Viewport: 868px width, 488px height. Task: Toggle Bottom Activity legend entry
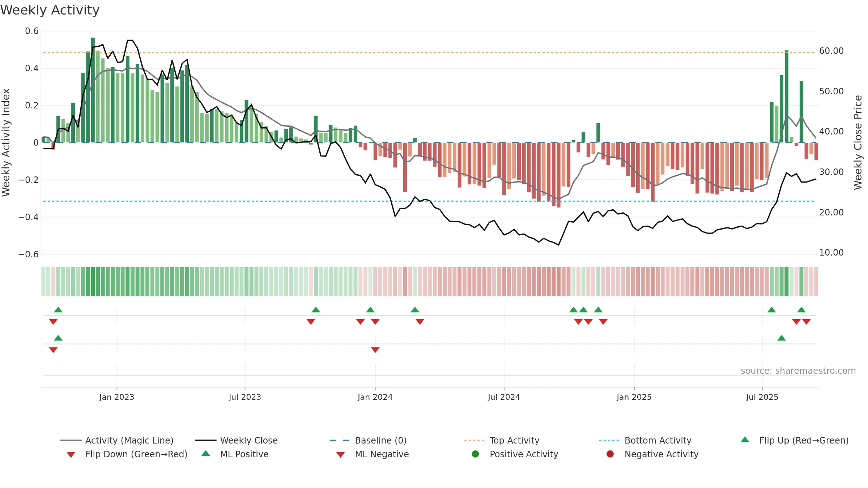645,440
